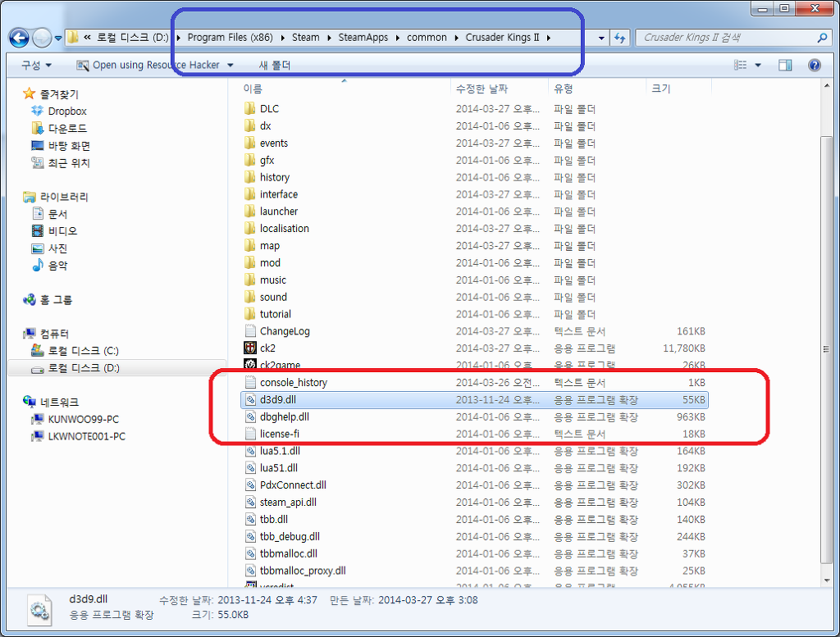The image size is (840, 637).
Task: Open 문서 library
Action: (x=57, y=214)
